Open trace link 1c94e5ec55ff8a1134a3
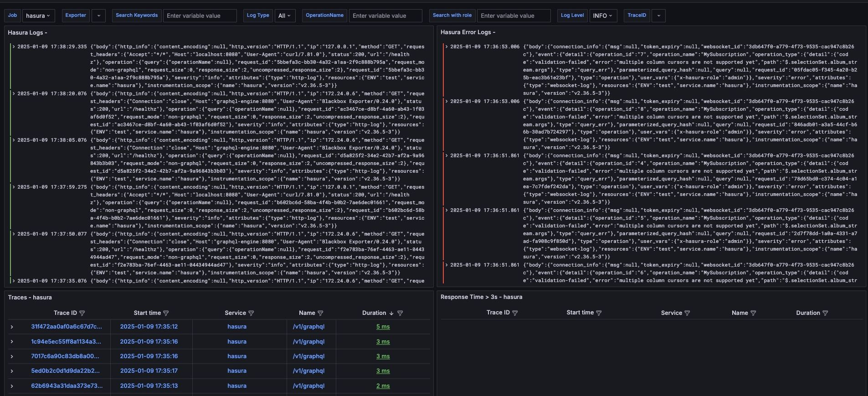This screenshot has width=868, height=396. (66, 341)
